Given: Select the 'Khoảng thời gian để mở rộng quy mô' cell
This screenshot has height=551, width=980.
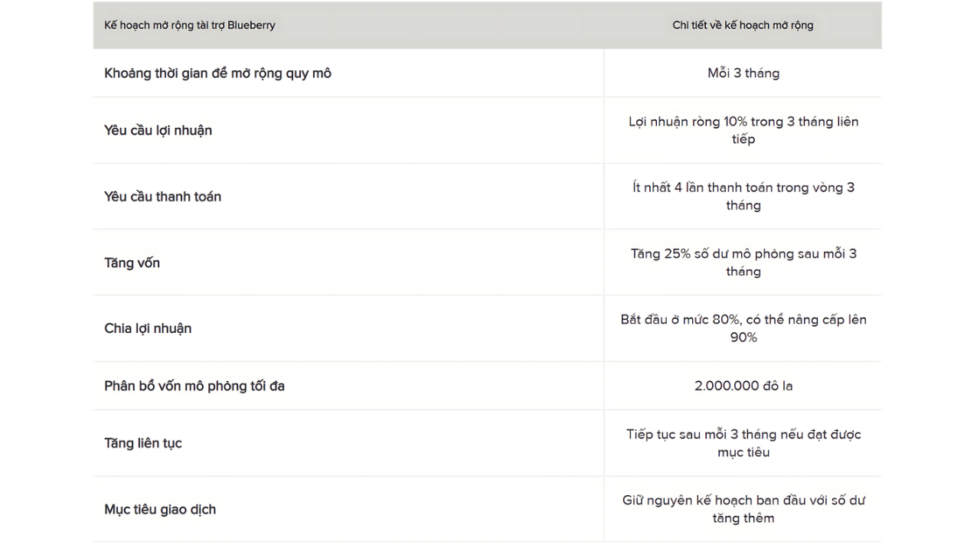Looking at the screenshot, I should (217, 73).
